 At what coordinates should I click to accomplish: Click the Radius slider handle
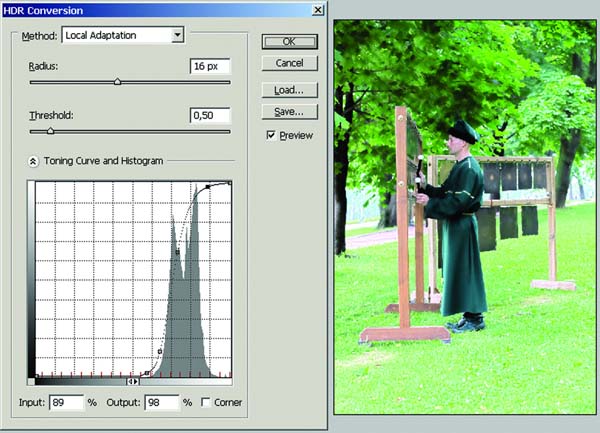tap(117, 82)
